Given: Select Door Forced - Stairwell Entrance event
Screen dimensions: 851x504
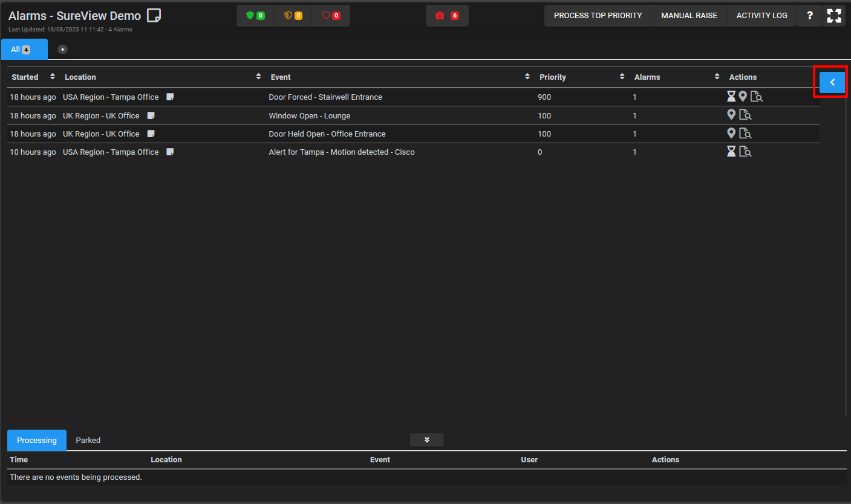Looking at the screenshot, I should [x=325, y=97].
